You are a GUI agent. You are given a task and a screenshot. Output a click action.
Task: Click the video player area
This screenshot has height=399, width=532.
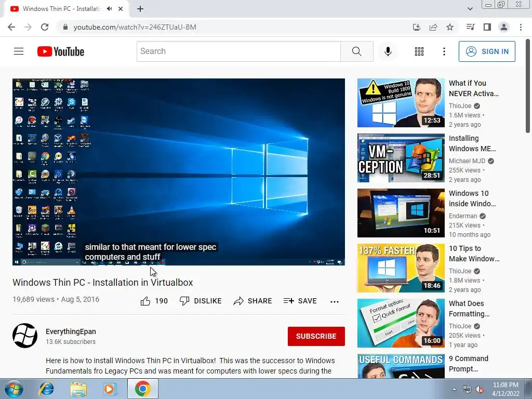(179, 171)
